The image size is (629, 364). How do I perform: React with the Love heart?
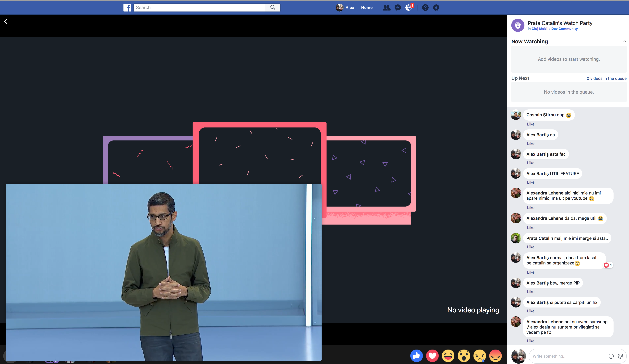point(432,356)
